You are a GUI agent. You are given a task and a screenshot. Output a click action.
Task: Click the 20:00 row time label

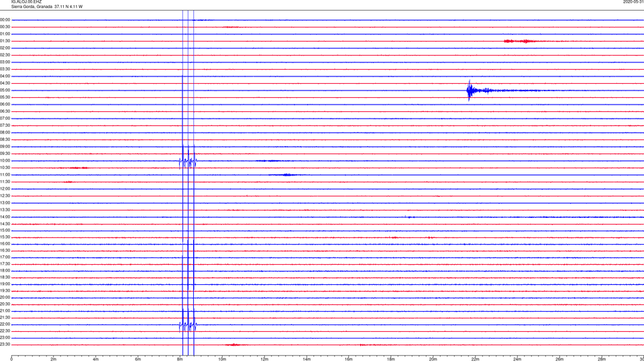tap(5, 298)
